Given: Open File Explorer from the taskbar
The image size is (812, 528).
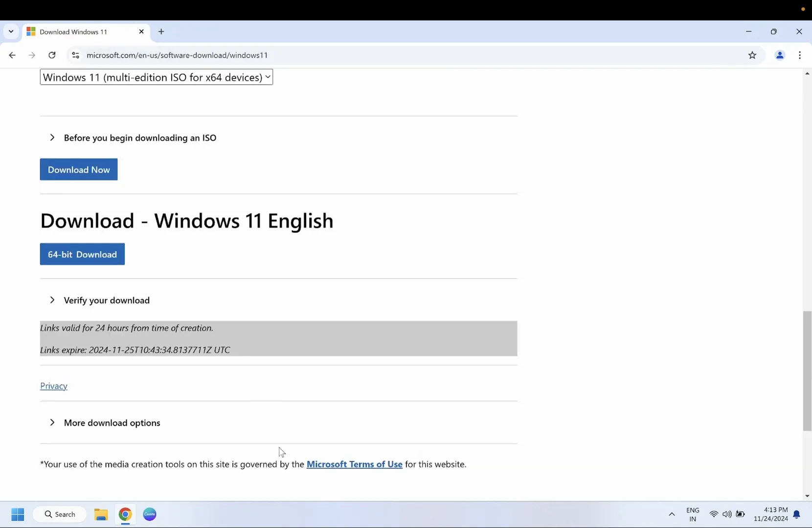Looking at the screenshot, I should coord(101,514).
